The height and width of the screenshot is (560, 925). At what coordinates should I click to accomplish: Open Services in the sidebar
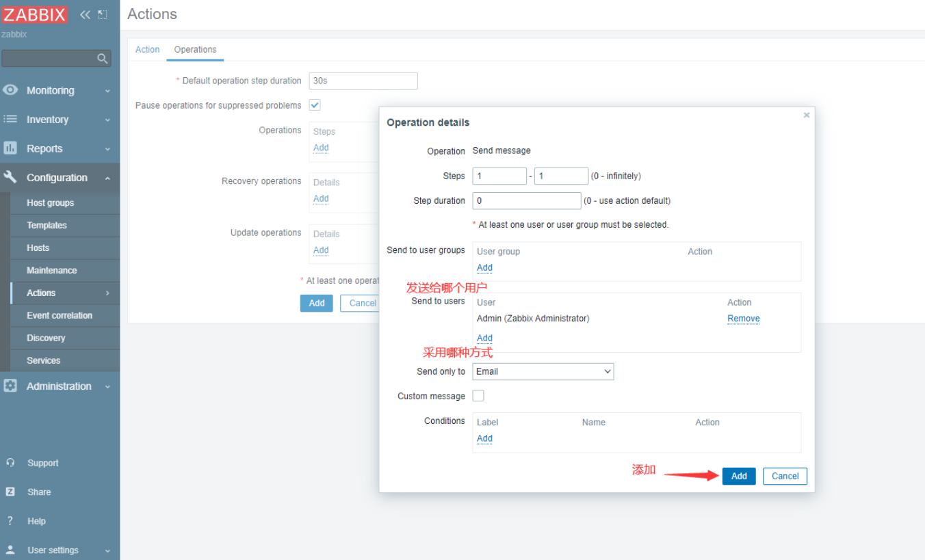point(43,360)
